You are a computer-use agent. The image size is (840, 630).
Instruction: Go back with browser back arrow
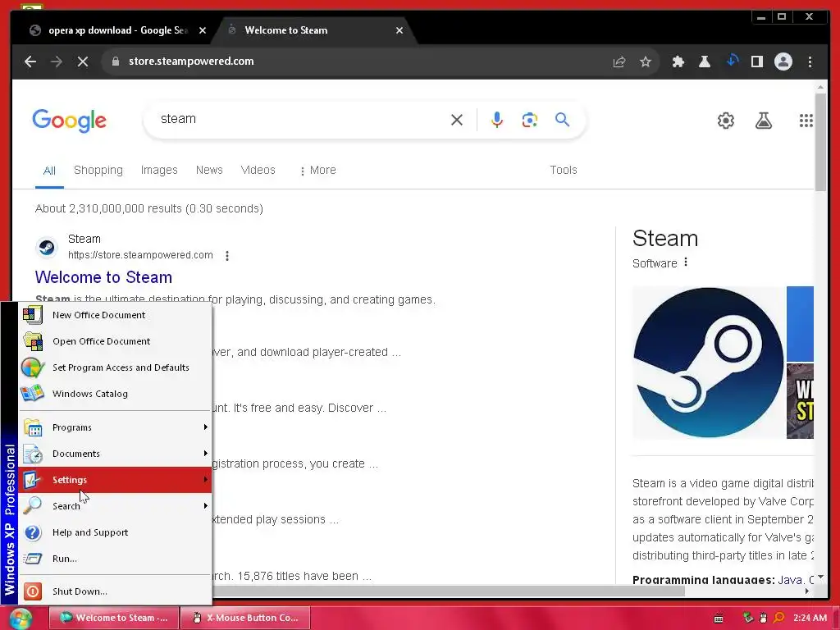click(x=30, y=62)
